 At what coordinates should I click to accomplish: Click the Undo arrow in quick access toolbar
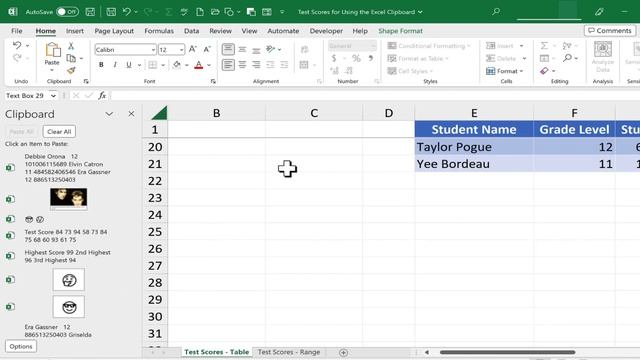[127, 12]
